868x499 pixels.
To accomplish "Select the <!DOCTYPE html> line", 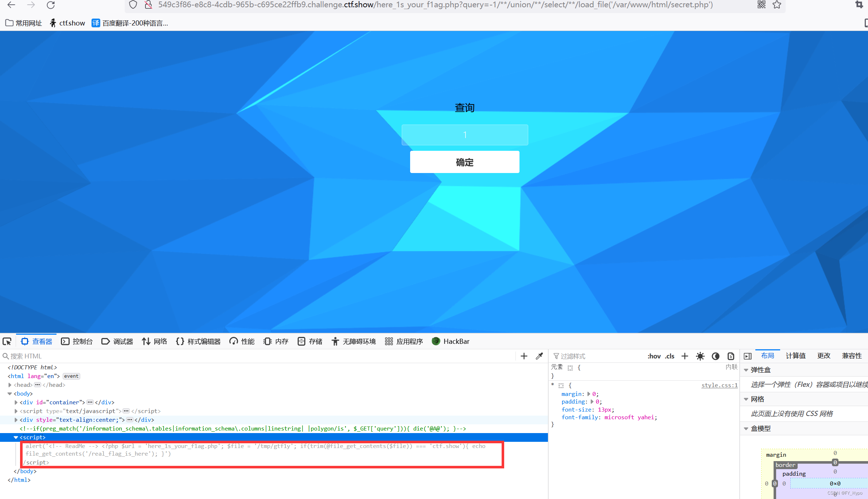I will click(32, 368).
